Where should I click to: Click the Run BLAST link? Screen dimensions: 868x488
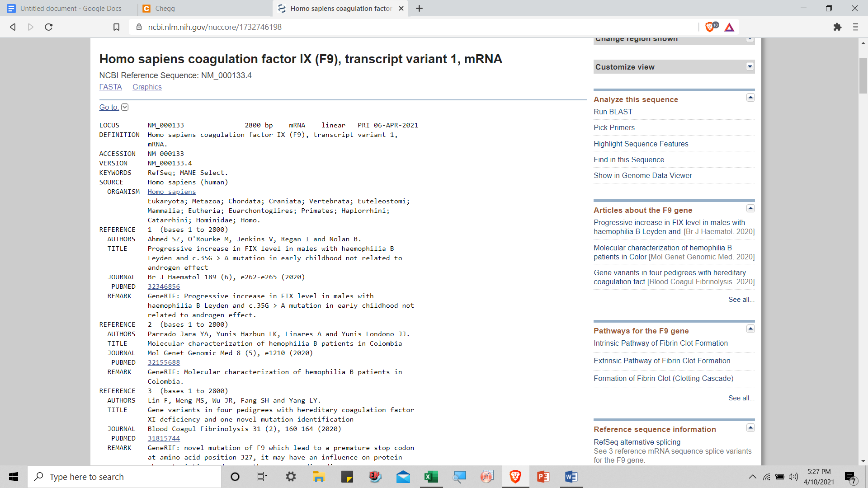tap(613, 112)
